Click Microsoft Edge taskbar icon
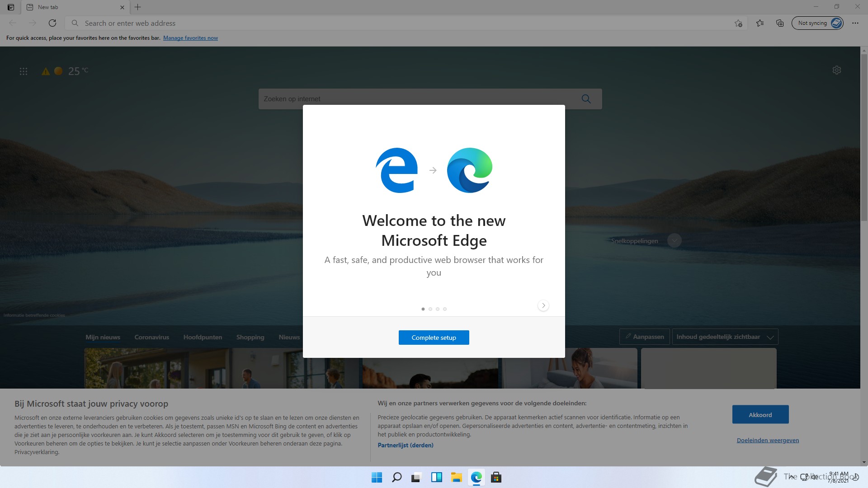 click(x=476, y=478)
